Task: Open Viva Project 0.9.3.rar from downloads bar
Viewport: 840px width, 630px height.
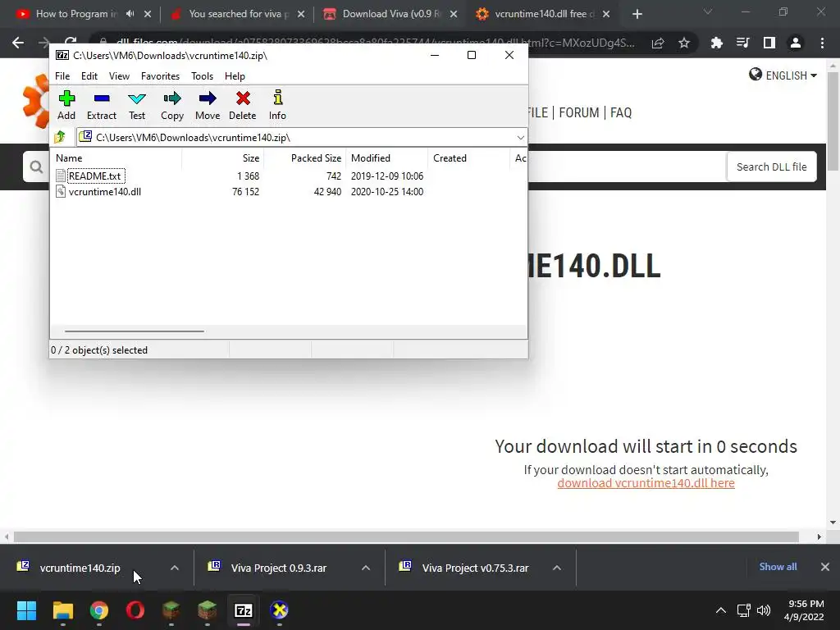Action: (x=279, y=568)
